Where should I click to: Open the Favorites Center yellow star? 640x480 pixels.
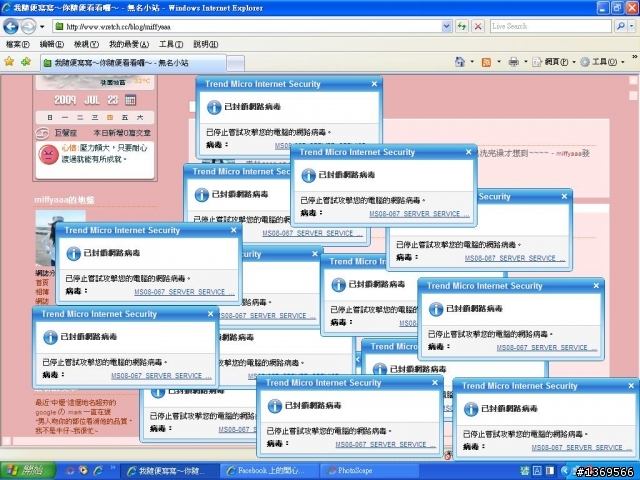tap(9, 62)
